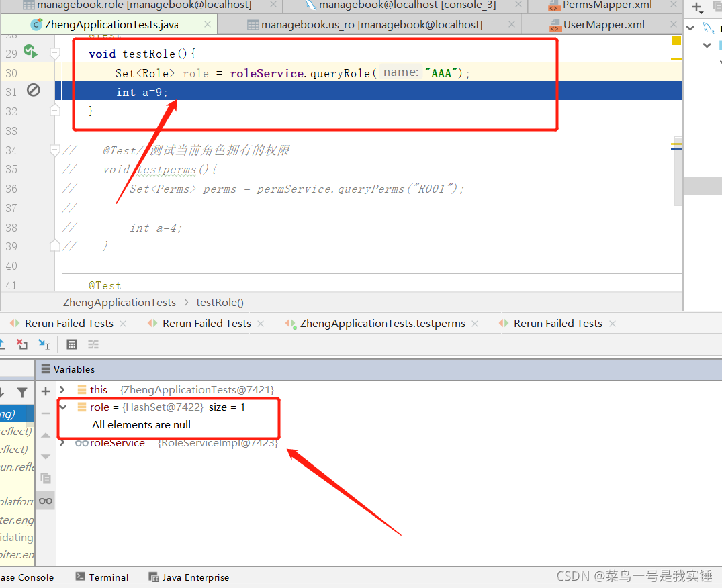Toggle the muted breakpoint on code line 31
This screenshot has height=588, width=722.
33,90
